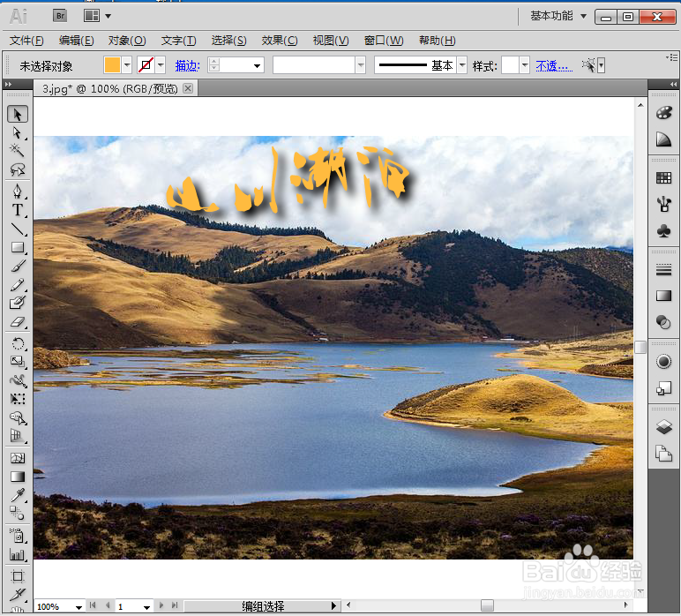Open the artboard number dropdown

coord(146,607)
